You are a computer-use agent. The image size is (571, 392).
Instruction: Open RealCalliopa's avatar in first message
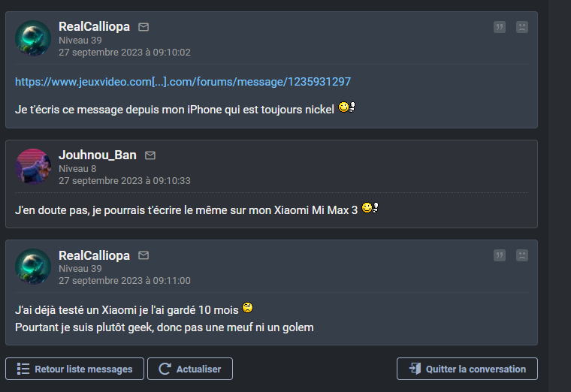pos(33,38)
